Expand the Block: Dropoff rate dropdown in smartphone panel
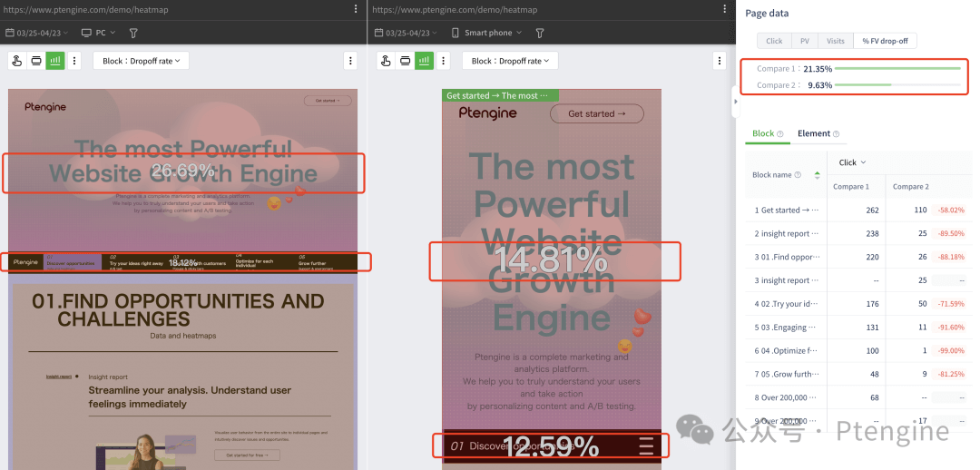This screenshot has width=980, height=470. tap(509, 61)
